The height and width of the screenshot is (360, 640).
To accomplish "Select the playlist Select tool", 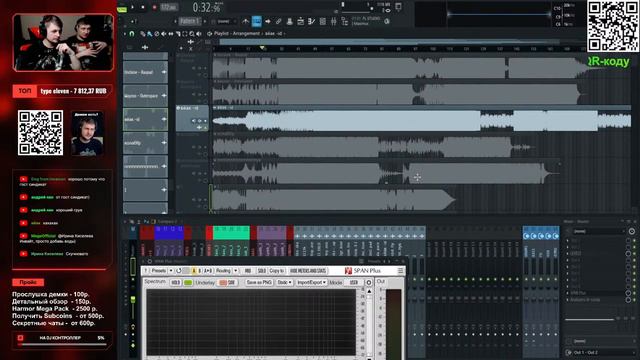I will click(184, 34).
